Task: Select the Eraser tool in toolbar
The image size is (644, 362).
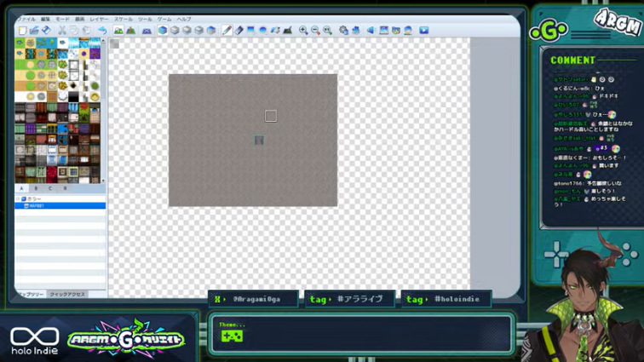Action: point(239,30)
